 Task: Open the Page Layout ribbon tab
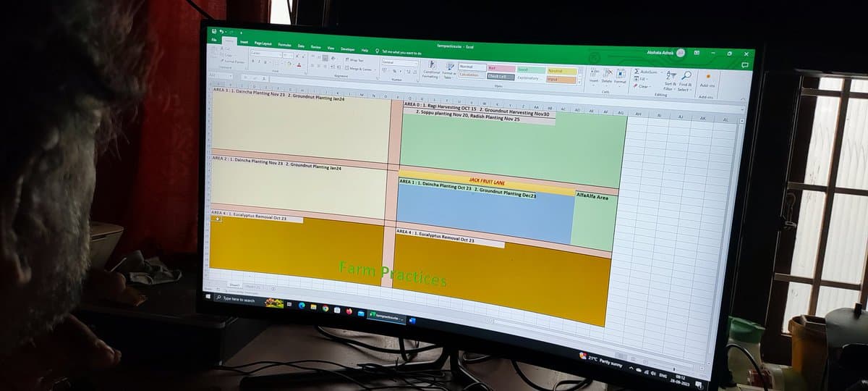(x=263, y=43)
